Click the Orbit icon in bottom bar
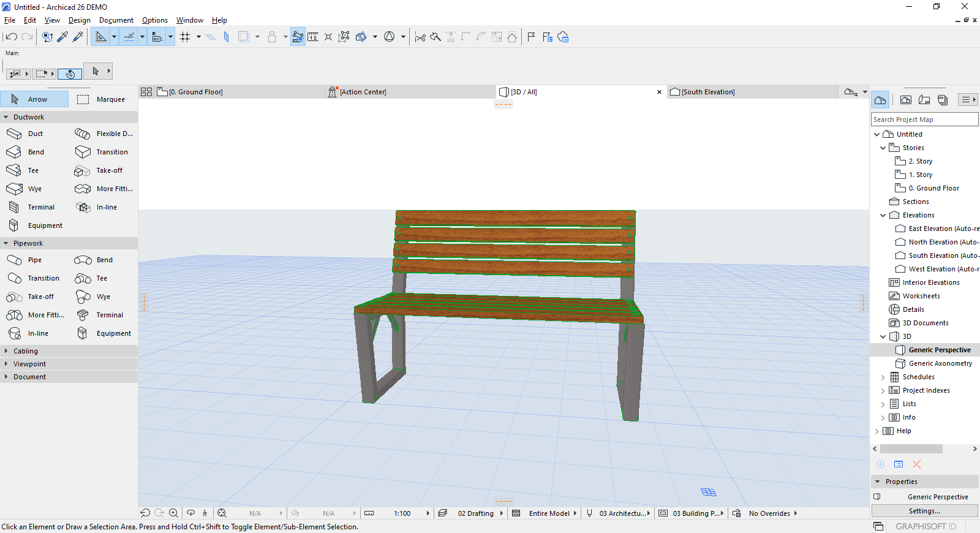Image resolution: width=980 pixels, height=533 pixels. tap(190, 513)
